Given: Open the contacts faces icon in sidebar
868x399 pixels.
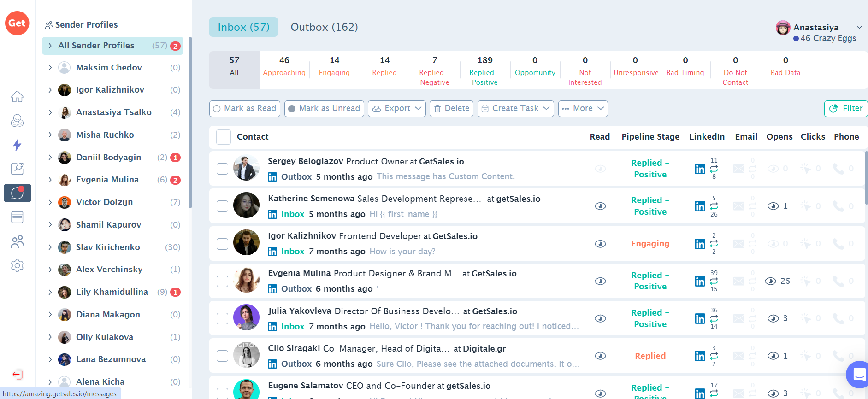Looking at the screenshot, I should (17, 121).
